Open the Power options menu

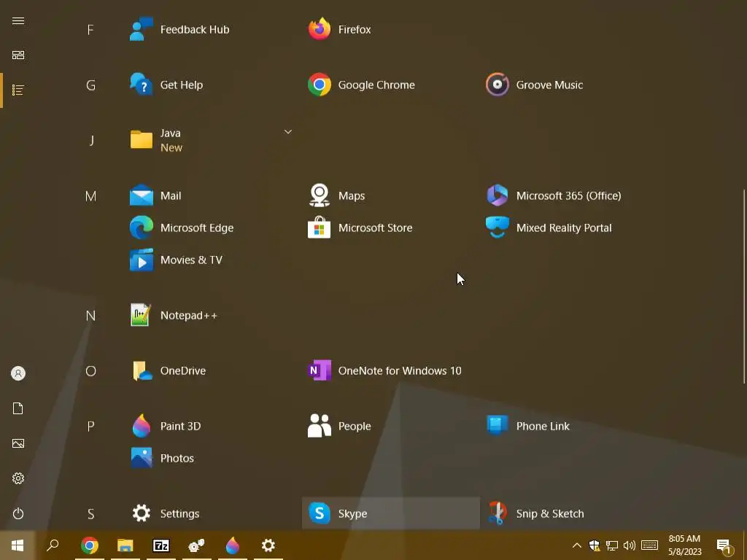pyautogui.click(x=18, y=513)
